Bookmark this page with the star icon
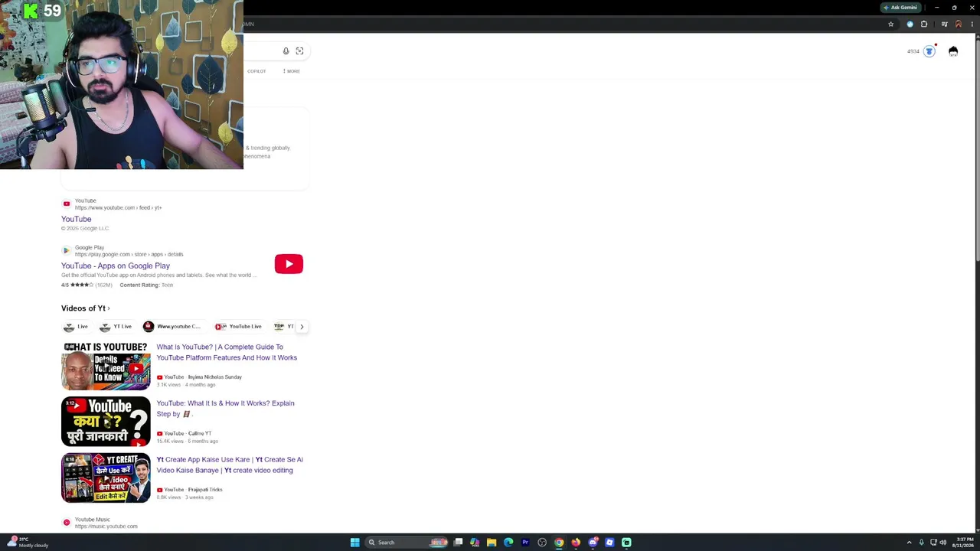The height and width of the screenshot is (551, 980). tap(890, 24)
